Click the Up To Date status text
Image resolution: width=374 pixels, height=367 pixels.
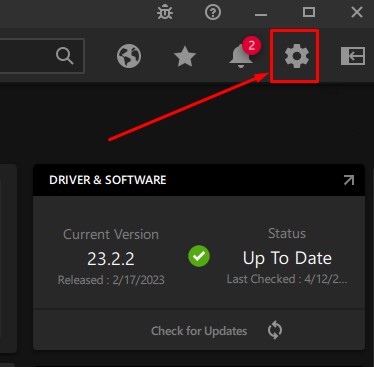click(x=287, y=258)
